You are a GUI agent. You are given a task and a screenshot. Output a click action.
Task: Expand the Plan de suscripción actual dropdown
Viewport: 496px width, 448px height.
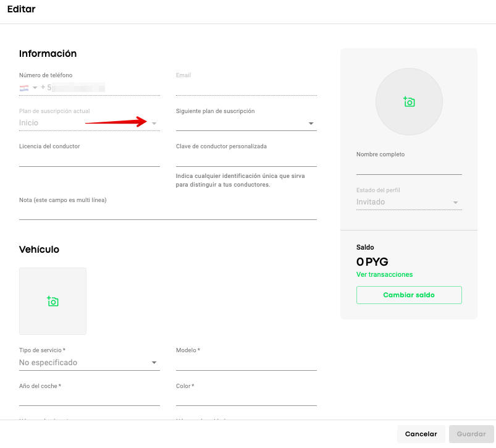coord(154,124)
